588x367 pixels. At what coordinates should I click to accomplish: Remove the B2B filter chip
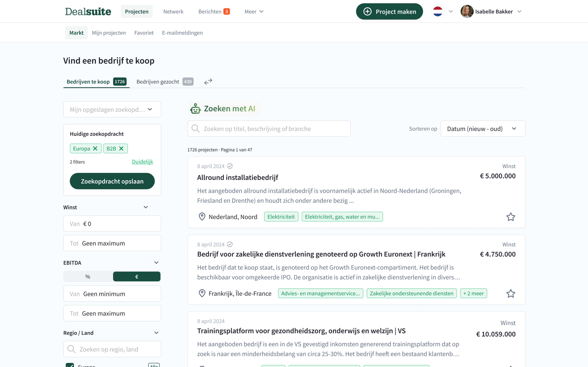(x=121, y=149)
